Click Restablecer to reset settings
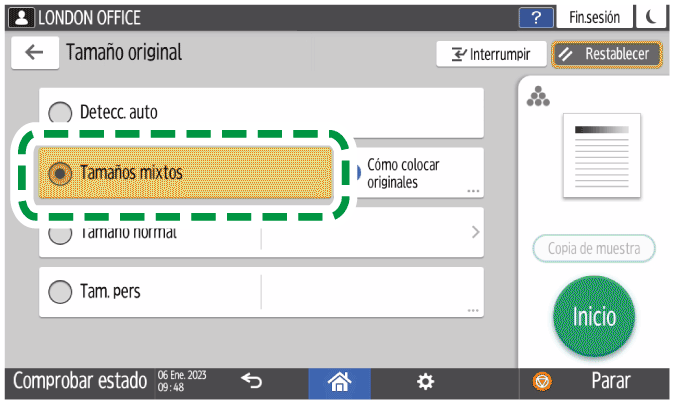The height and width of the screenshot is (401, 675). coord(607,54)
